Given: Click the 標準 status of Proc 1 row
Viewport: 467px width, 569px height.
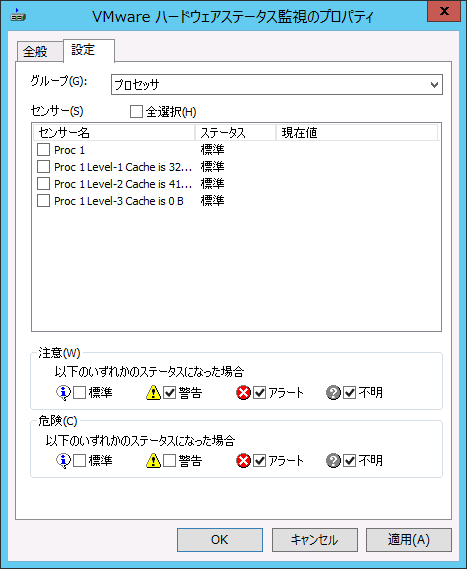Looking at the screenshot, I should pyautogui.click(x=213, y=150).
